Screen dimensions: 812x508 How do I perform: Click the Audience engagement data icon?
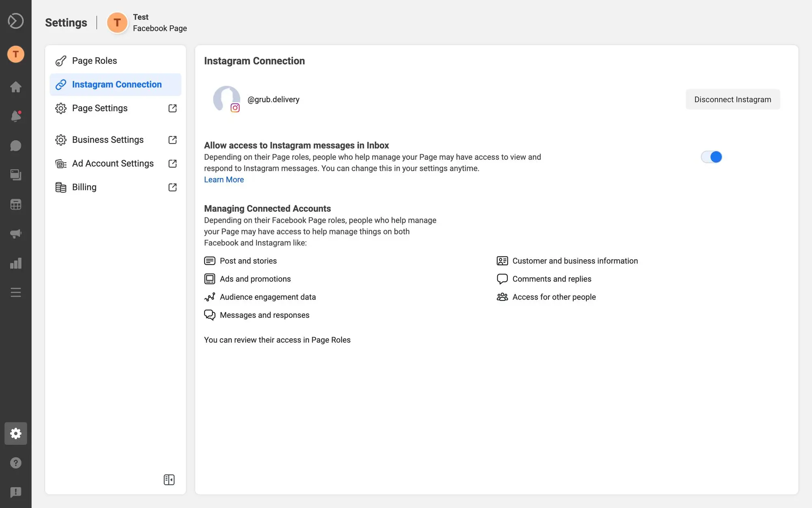pyautogui.click(x=209, y=297)
